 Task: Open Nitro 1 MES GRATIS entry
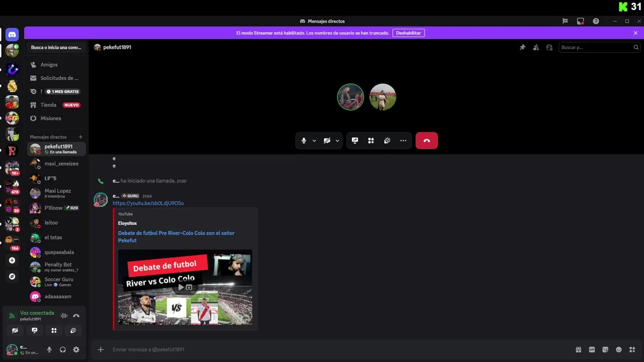(x=56, y=92)
